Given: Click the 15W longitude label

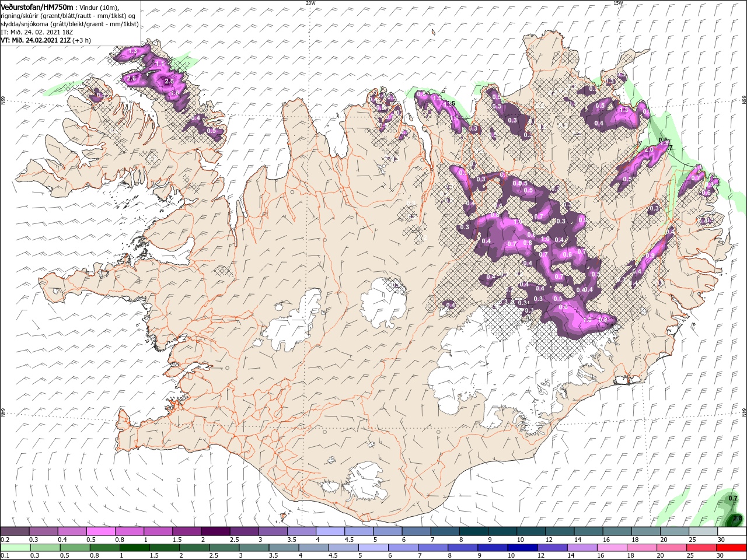Looking at the screenshot, I should coord(618,3).
